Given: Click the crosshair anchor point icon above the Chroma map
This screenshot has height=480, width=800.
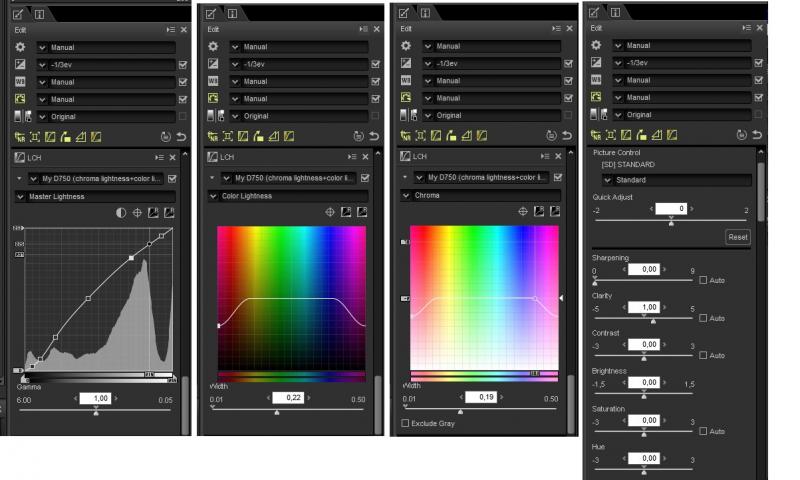Looking at the screenshot, I should [x=523, y=211].
